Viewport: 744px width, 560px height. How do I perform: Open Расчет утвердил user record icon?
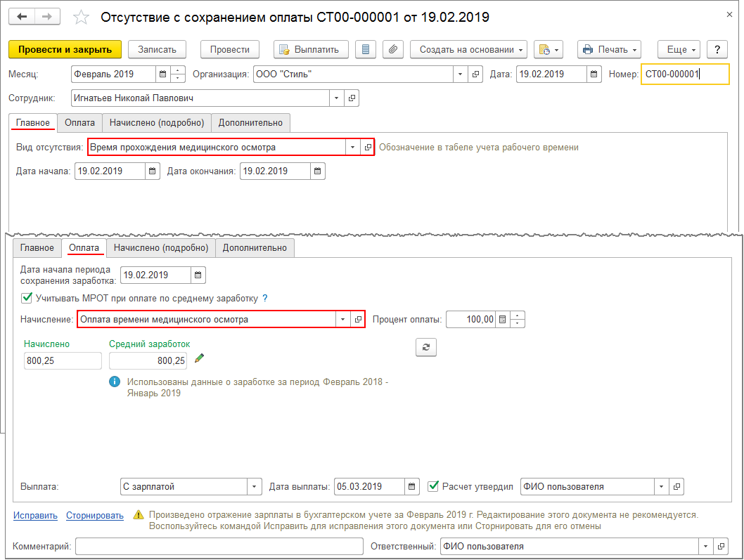[676, 486]
